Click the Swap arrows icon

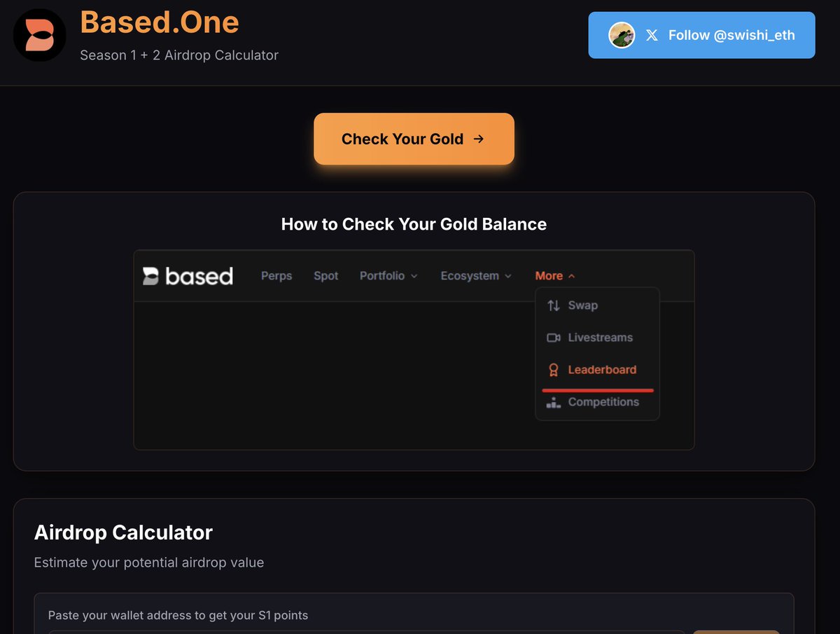[x=553, y=305]
